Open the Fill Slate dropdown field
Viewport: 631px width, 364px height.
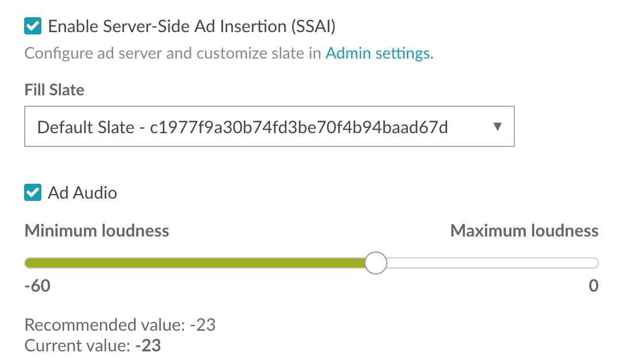[x=269, y=126]
